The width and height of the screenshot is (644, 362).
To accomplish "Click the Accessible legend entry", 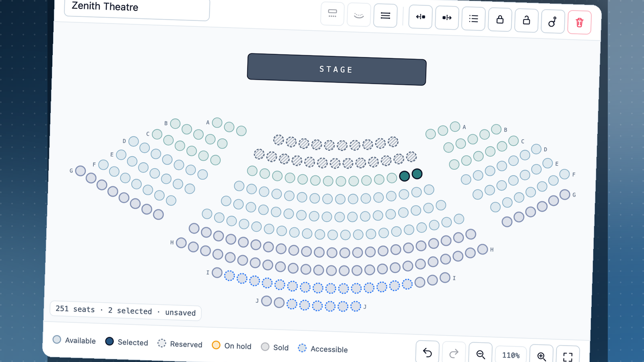I will (x=323, y=349).
